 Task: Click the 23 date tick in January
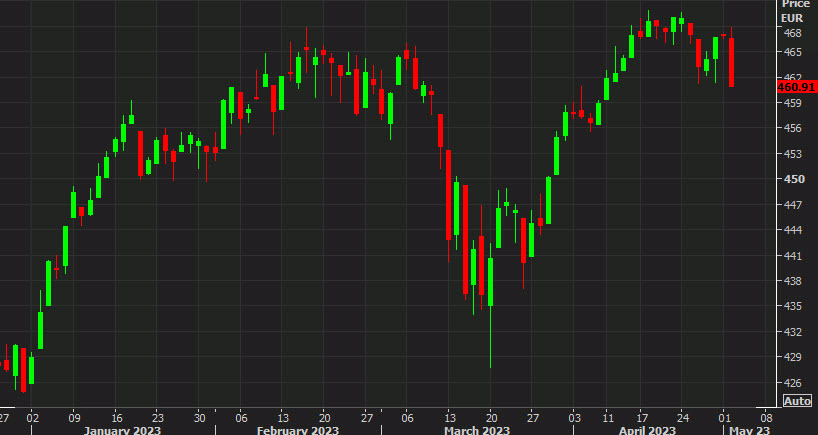coord(158,418)
